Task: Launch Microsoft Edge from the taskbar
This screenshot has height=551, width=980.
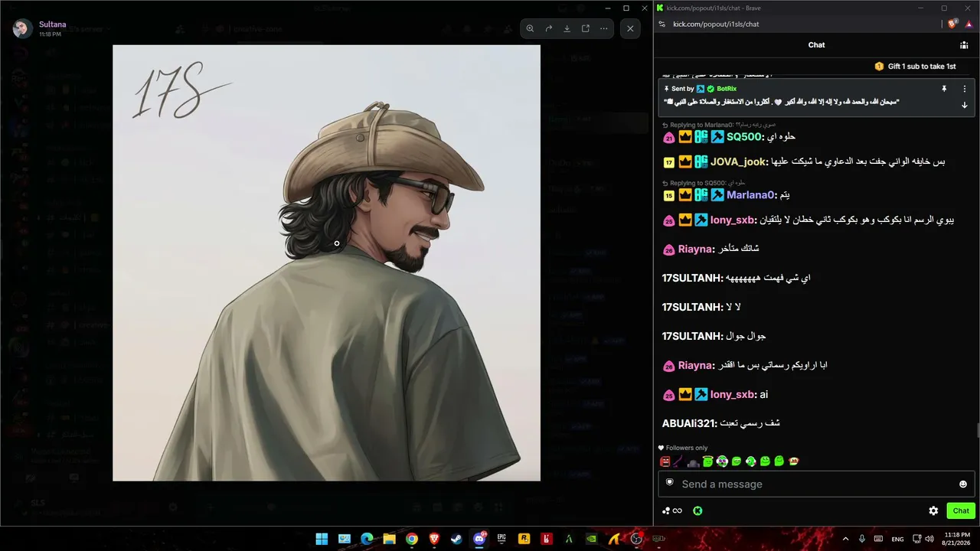Action: click(x=366, y=539)
